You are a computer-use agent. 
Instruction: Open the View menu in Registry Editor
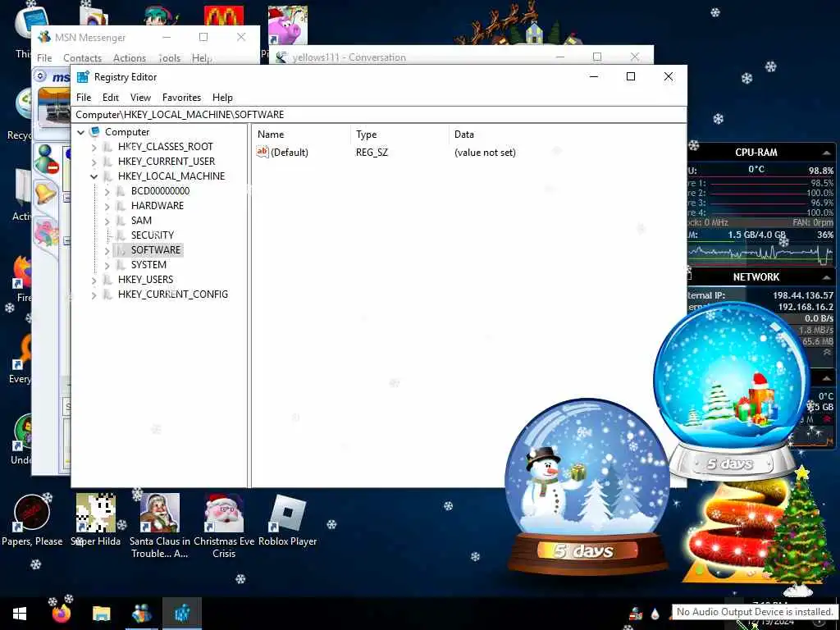(x=140, y=98)
